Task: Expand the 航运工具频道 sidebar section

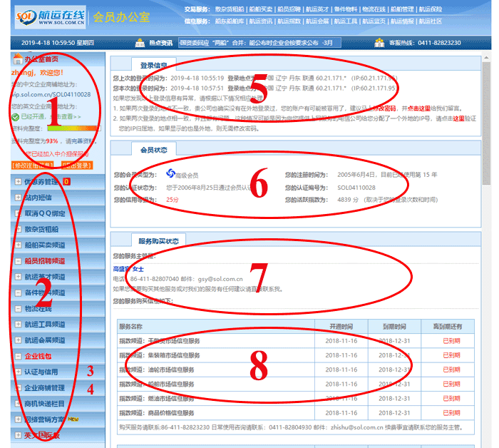Action: [18, 324]
